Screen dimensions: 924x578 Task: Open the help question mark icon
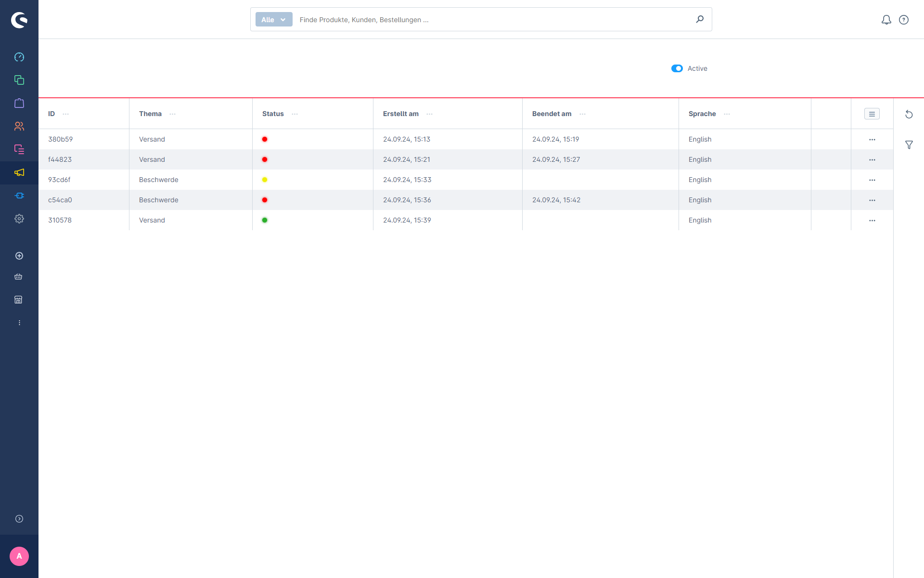pos(904,20)
